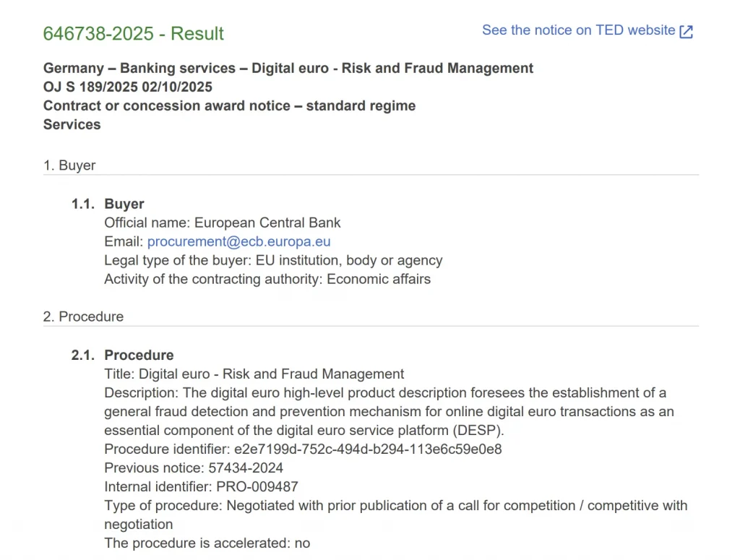740x560 pixels.
Task: Click "The procedure is accelerated: no" line
Action: [x=207, y=543]
